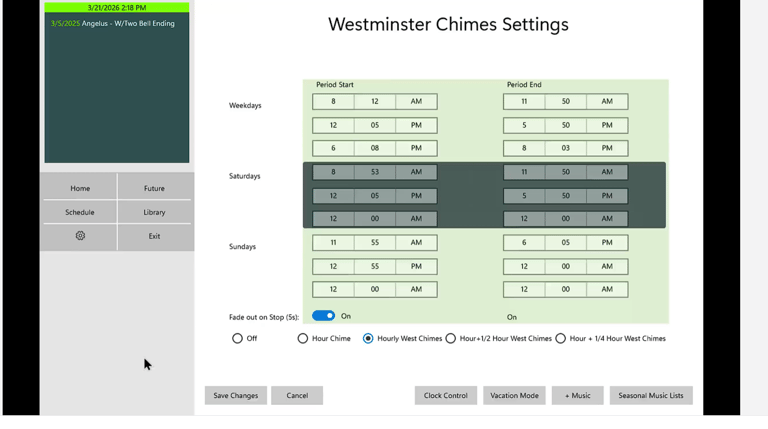This screenshot has width=768, height=429.
Task: Cancel the chime settings changes
Action: pos(297,395)
